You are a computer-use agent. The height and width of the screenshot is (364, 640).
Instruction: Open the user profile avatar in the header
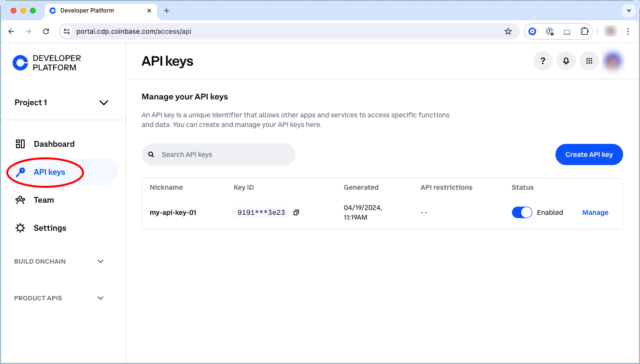[612, 61]
